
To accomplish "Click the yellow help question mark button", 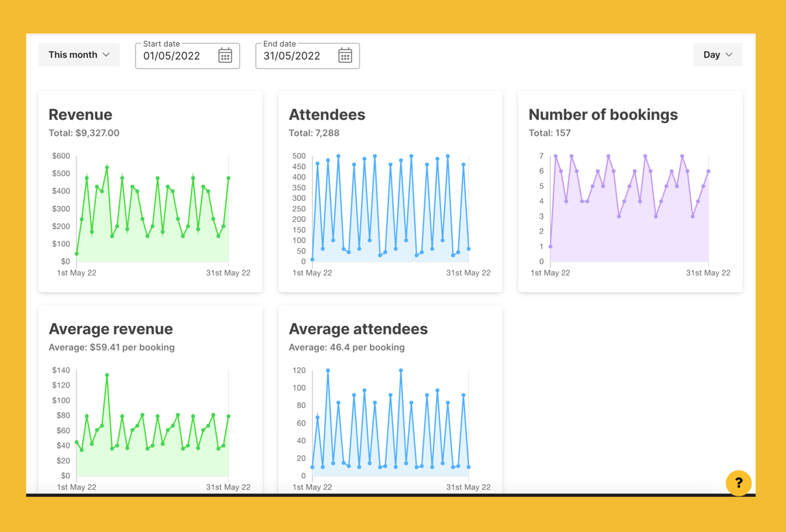I will (739, 483).
